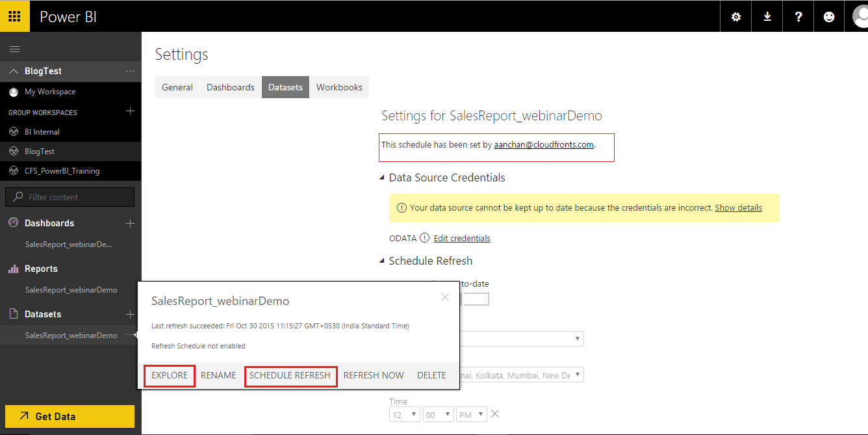The image size is (868, 435).
Task: Open the SalesReport_webinarDe... dashboard
Action: point(68,244)
